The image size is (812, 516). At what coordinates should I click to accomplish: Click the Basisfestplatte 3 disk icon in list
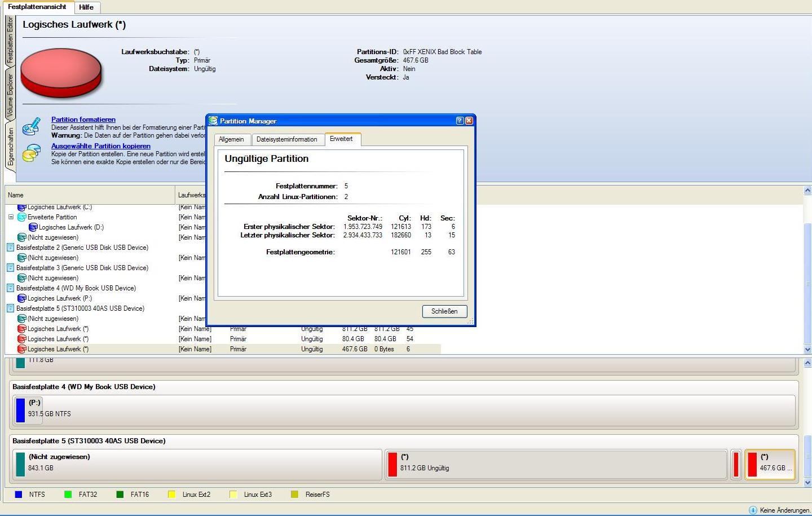(x=10, y=268)
